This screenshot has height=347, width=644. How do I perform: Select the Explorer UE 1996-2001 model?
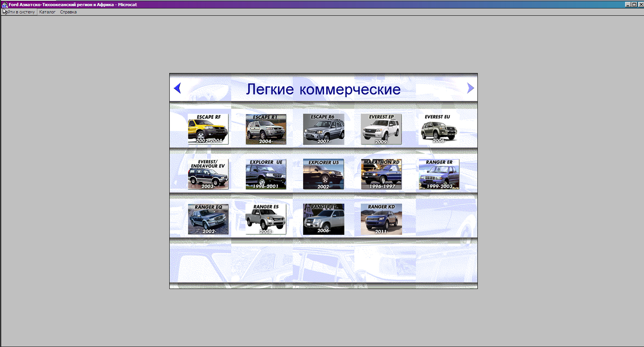pos(266,174)
